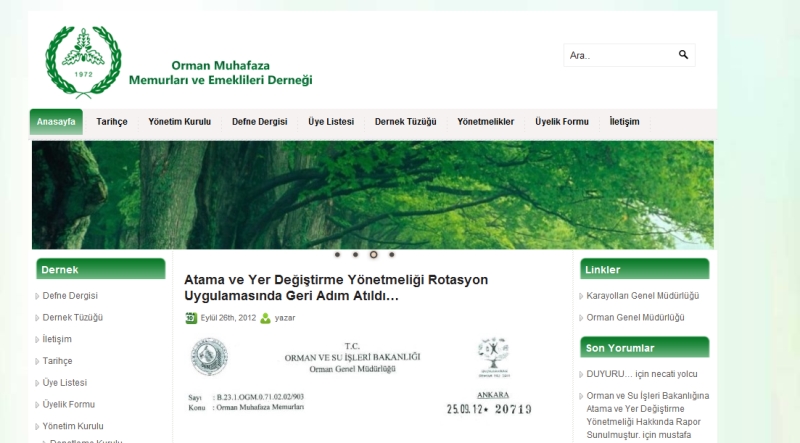
Task: Go to the Anasayfa tab
Action: tap(56, 122)
